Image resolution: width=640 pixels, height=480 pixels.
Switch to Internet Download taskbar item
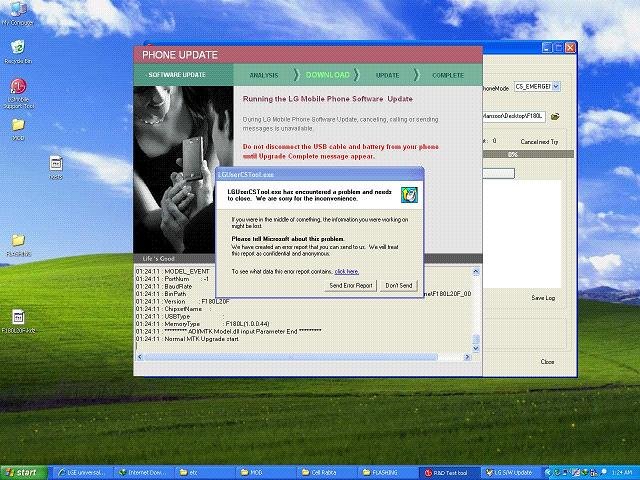144,473
